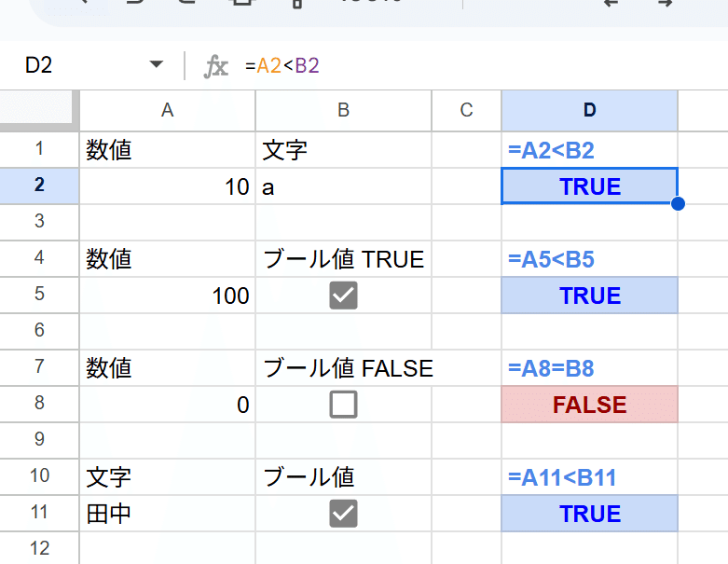Select the red FALSE cell

pos(589,404)
